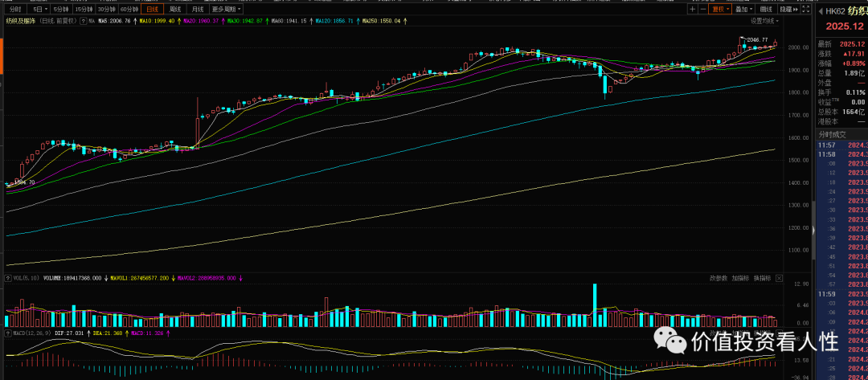Image resolution: width=868 pixels, height=380 pixels.
Task: Switch to 5分钟 chart period
Action: pyautogui.click(x=61, y=10)
